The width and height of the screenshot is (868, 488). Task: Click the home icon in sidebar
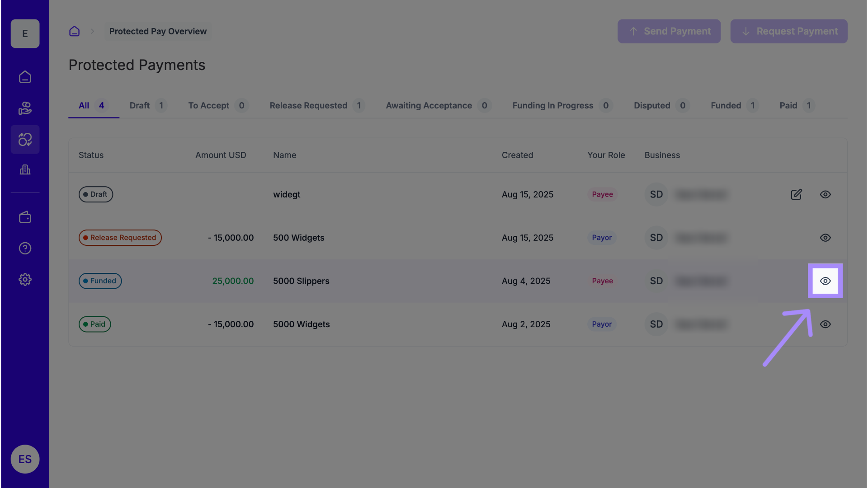(x=25, y=77)
